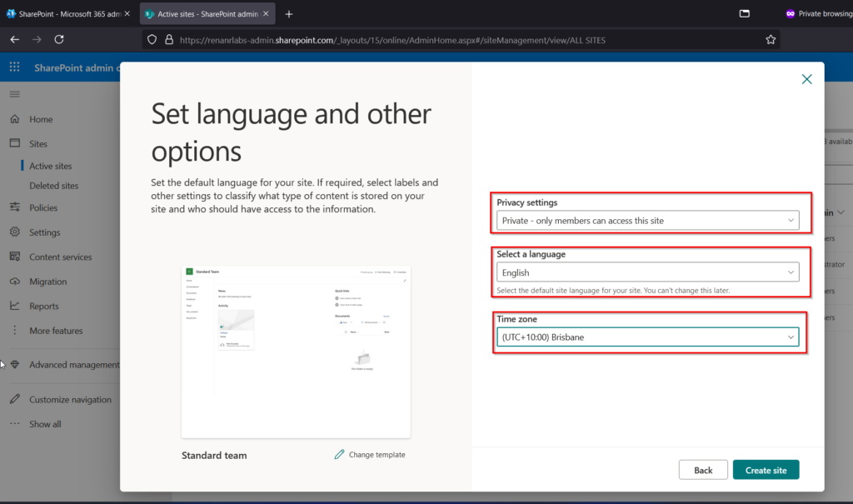Open Reports in the sidebar

[x=44, y=306]
